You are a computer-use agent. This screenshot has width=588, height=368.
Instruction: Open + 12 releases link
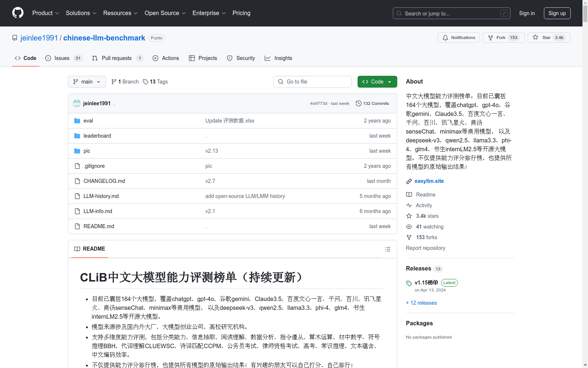422,303
